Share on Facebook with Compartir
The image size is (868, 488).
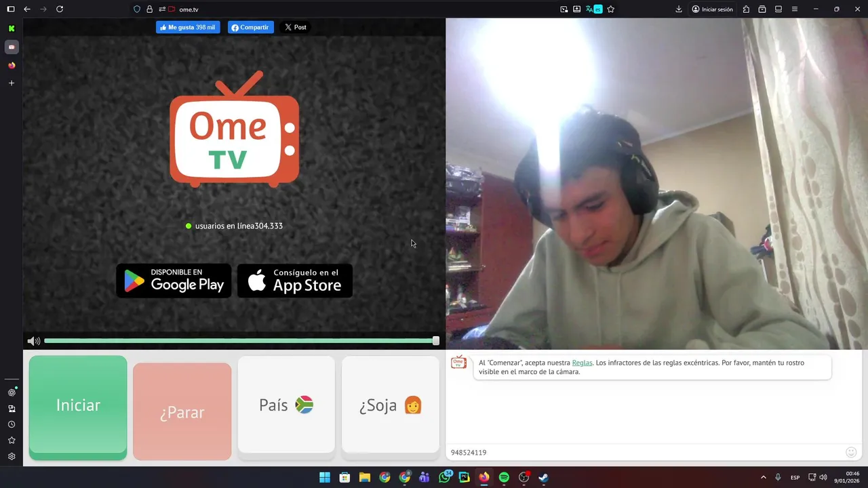[250, 27]
